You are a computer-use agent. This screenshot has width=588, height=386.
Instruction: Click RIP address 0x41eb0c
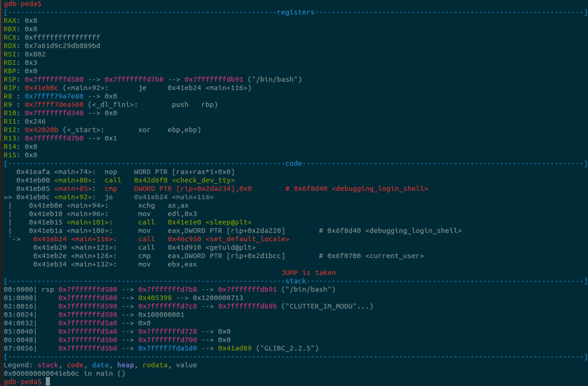(42, 88)
